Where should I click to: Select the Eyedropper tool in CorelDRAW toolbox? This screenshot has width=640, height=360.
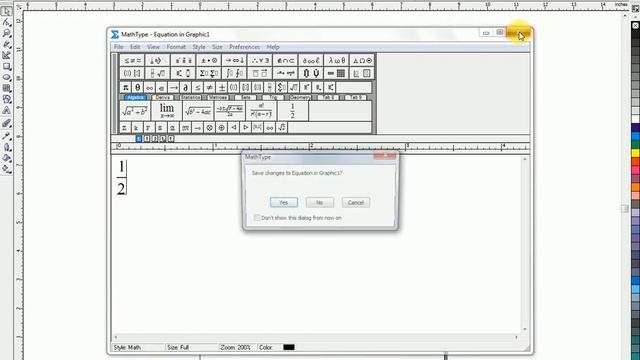(6, 136)
